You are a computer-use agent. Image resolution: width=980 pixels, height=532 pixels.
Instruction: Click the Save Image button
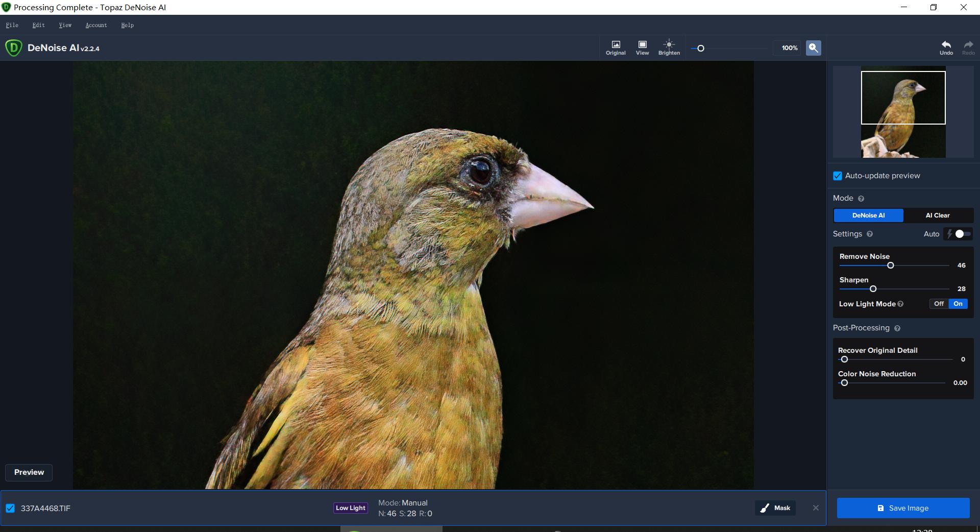click(x=903, y=508)
